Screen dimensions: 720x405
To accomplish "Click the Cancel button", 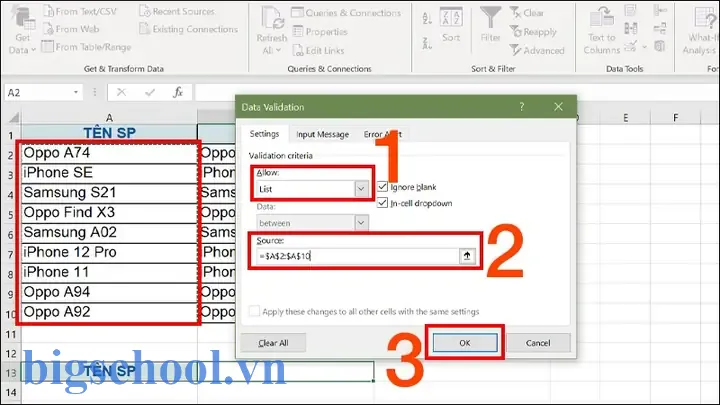I will [x=538, y=343].
